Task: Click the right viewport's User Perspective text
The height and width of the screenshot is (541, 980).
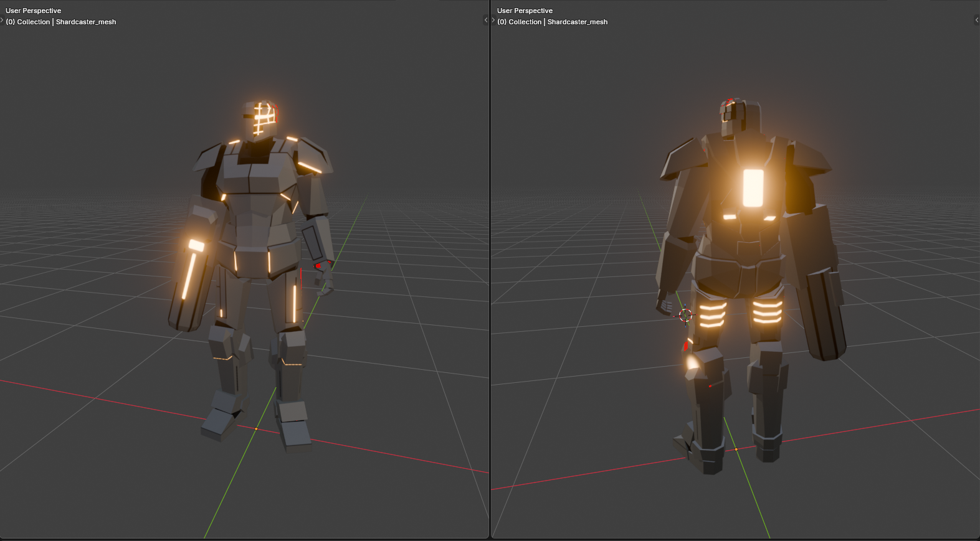Action: [x=525, y=11]
